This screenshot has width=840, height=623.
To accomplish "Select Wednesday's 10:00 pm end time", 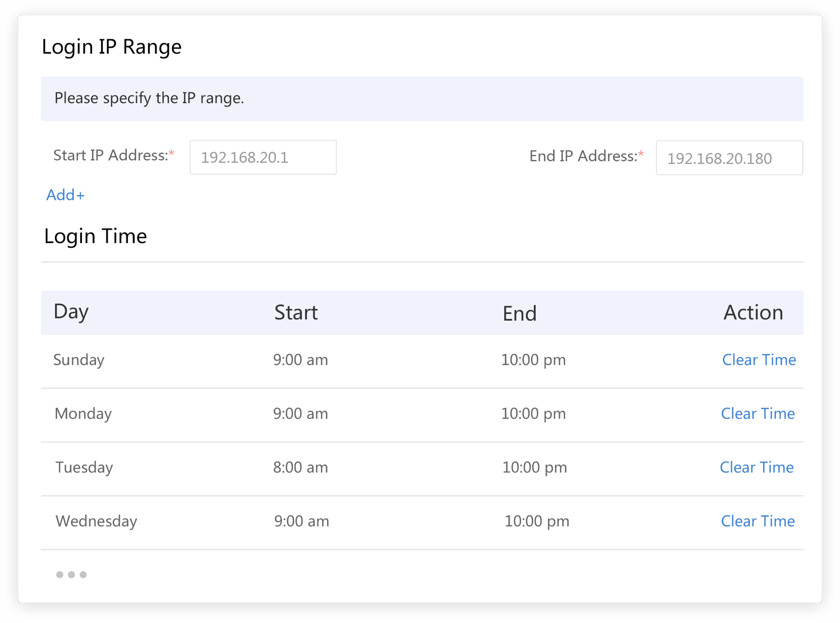I will coord(537,521).
